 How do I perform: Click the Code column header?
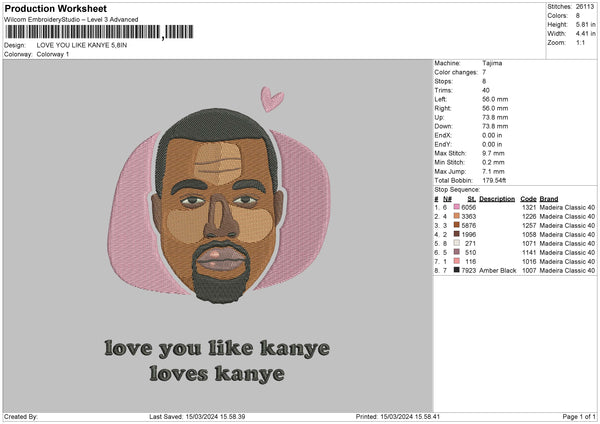click(528, 199)
